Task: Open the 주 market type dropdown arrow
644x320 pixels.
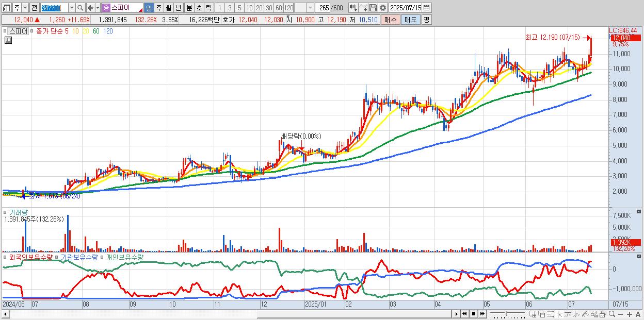Action: (x=25, y=8)
